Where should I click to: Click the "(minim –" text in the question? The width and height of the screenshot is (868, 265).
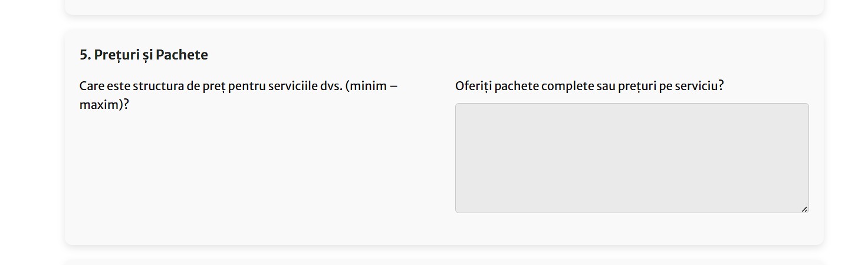coord(371,86)
